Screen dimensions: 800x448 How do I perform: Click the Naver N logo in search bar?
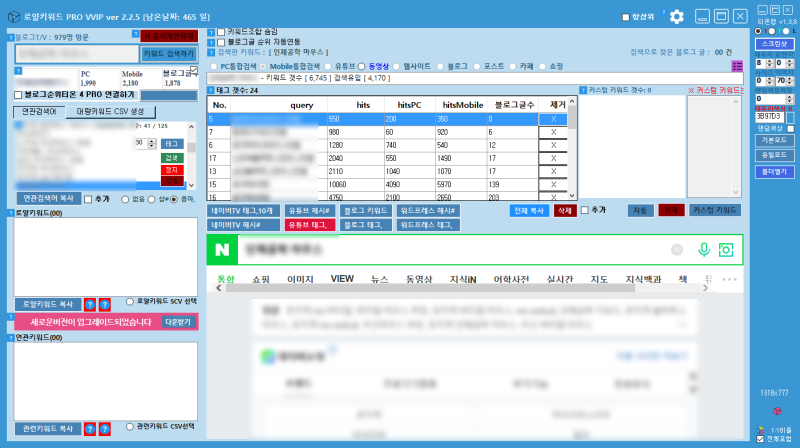(x=222, y=250)
